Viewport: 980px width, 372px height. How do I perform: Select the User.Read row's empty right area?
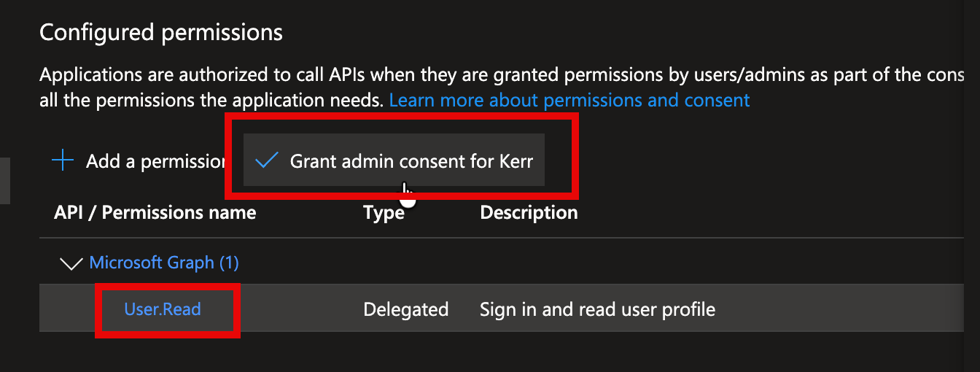click(839, 309)
